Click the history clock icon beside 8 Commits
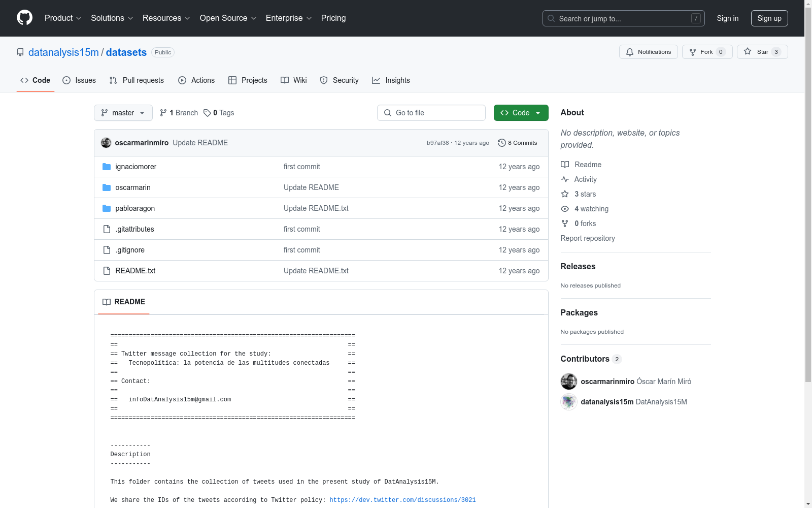The height and width of the screenshot is (508, 812). [x=502, y=143]
